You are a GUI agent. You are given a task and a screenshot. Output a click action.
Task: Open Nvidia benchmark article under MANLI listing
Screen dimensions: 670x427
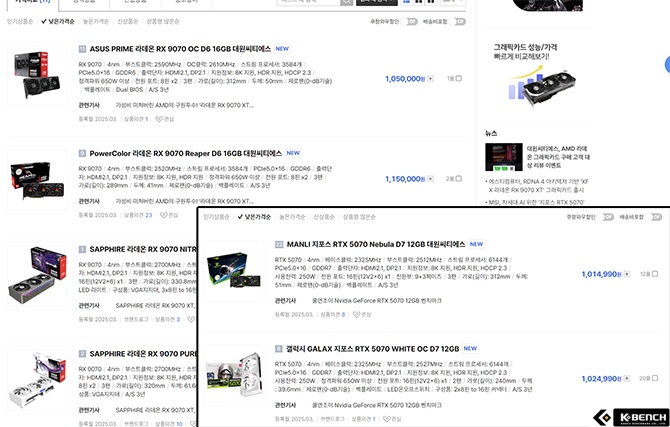point(376,301)
